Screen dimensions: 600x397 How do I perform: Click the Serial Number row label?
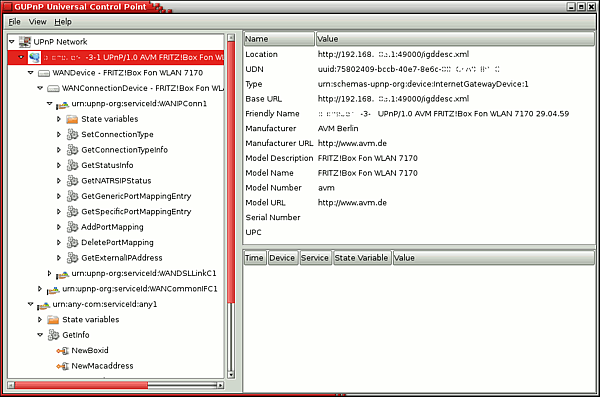273,217
